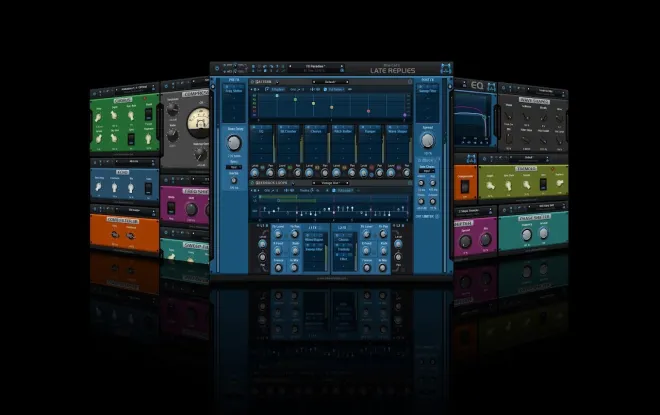Click the Flanger effect slot

click(370, 131)
